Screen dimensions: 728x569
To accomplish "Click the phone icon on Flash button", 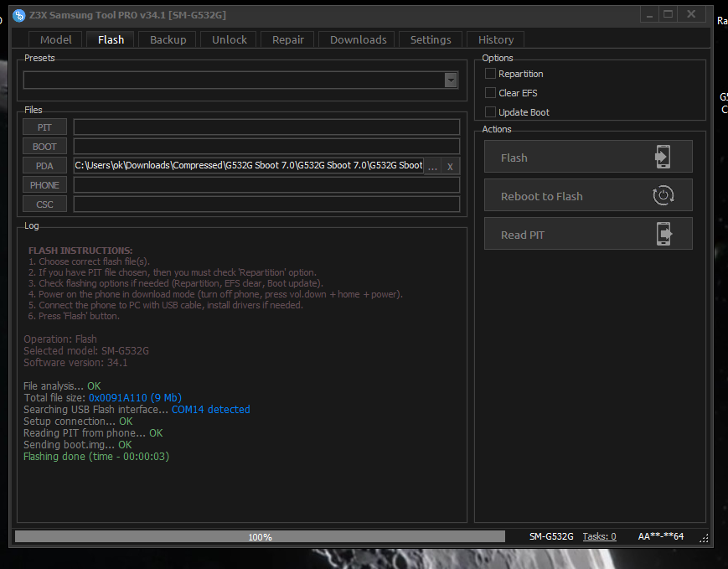I will coord(663,157).
